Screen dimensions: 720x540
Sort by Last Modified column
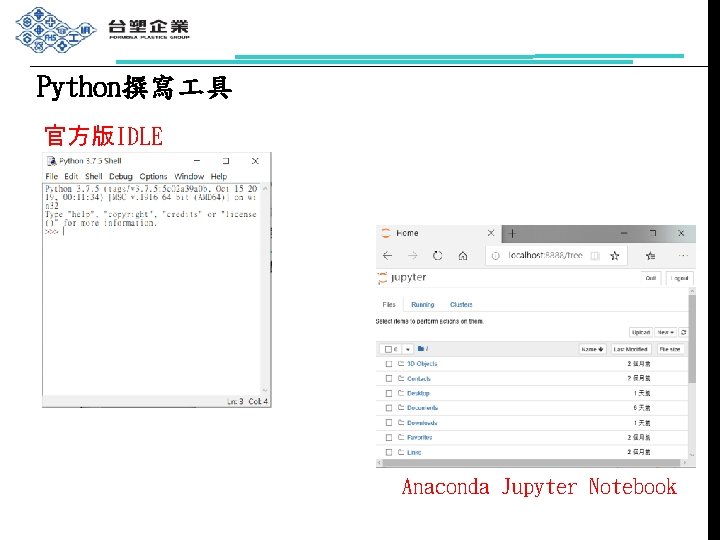coord(630,349)
